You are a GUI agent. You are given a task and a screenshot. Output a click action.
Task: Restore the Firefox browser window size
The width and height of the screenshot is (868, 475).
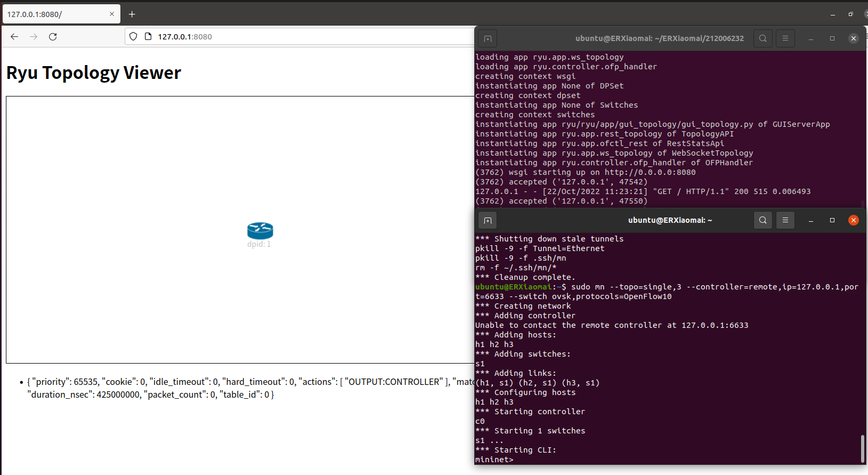[851, 14]
